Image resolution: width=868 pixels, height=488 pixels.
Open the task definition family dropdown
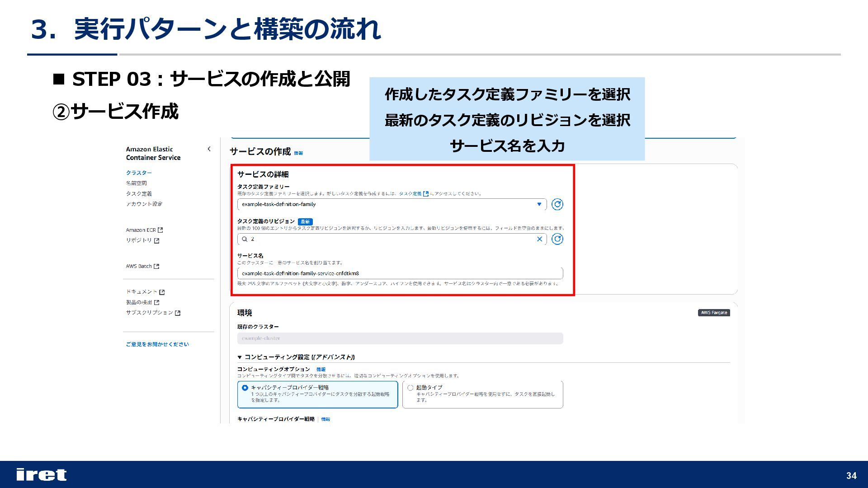[x=392, y=204]
